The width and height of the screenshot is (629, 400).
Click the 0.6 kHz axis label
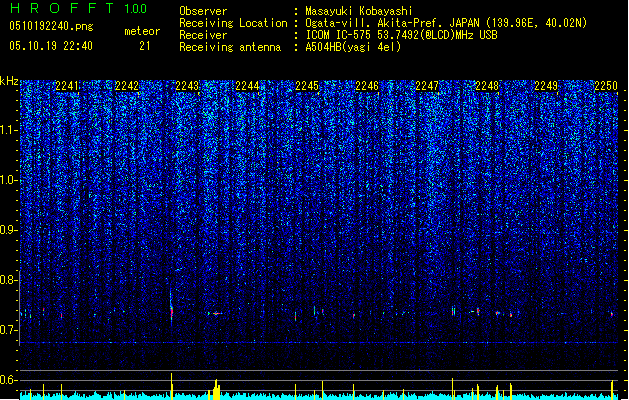pyautogui.click(x=8, y=380)
